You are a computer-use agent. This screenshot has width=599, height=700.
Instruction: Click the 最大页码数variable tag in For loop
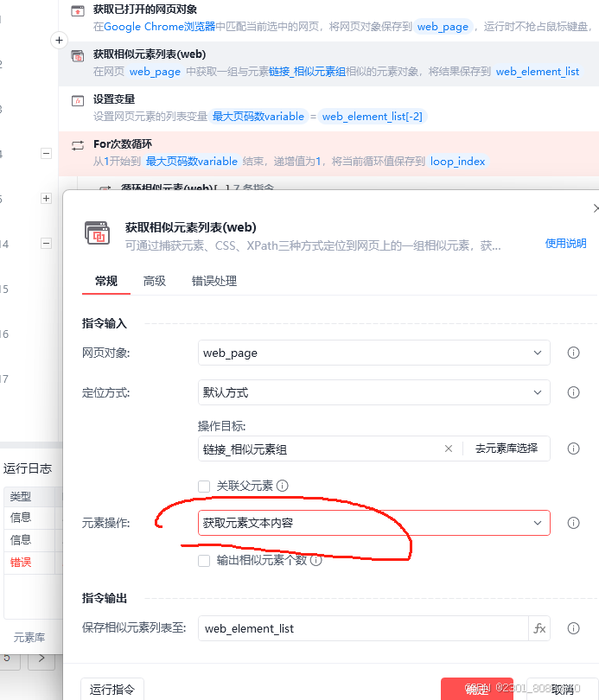[192, 161]
